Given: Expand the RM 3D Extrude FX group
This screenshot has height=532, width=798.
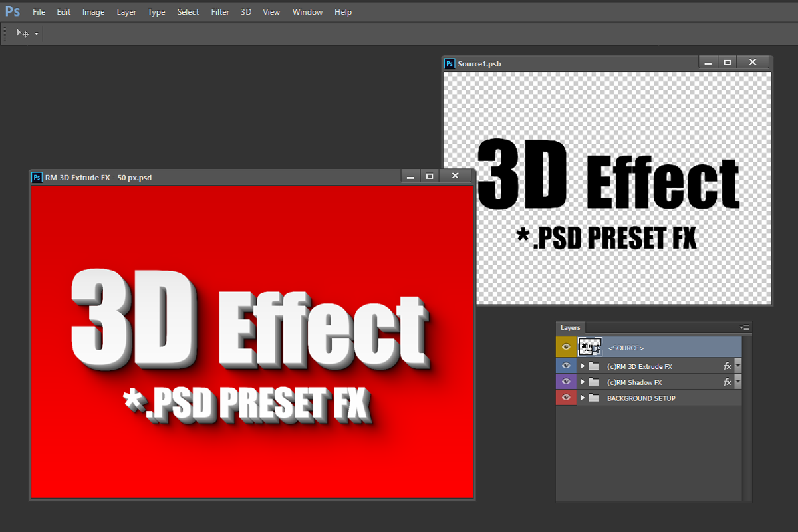Looking at the screenshot, I should click(583, 366).
